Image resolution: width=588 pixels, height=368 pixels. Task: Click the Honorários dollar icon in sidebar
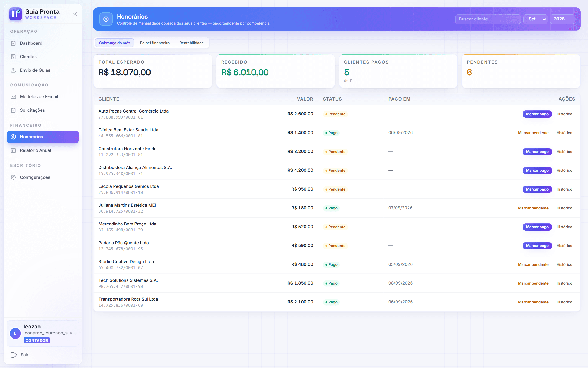pos(13,137)
